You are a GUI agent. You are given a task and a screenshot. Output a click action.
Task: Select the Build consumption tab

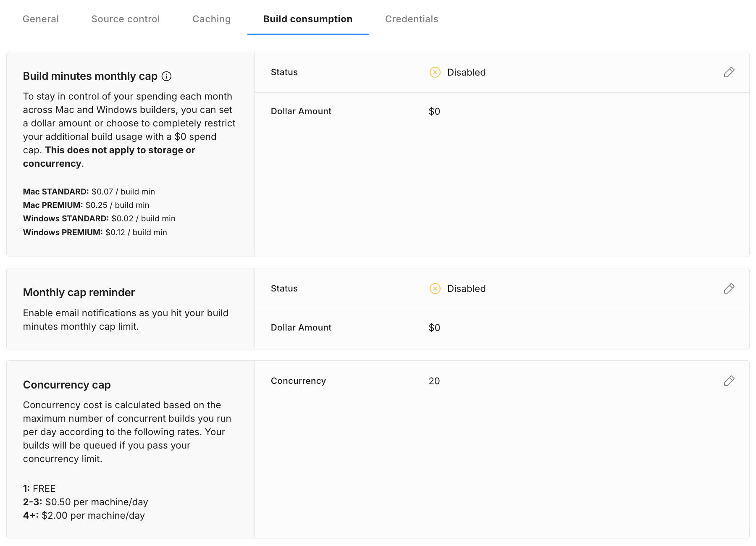pos(307,19)
